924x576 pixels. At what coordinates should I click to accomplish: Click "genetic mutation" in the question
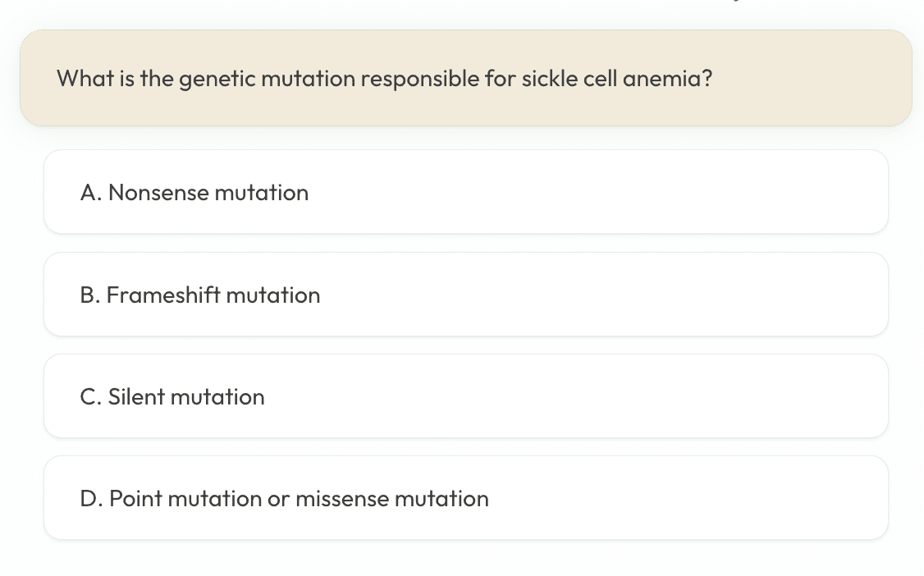[x=267, y=80]
